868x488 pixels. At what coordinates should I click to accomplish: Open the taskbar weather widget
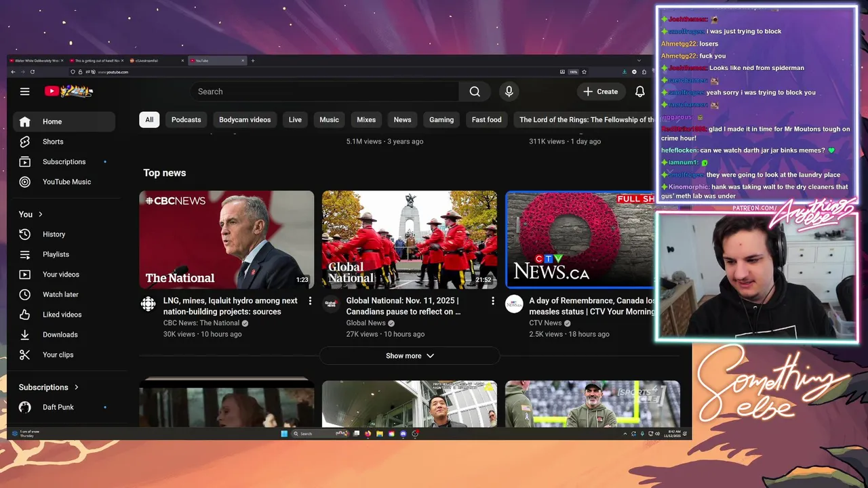[x=26, y=434]
